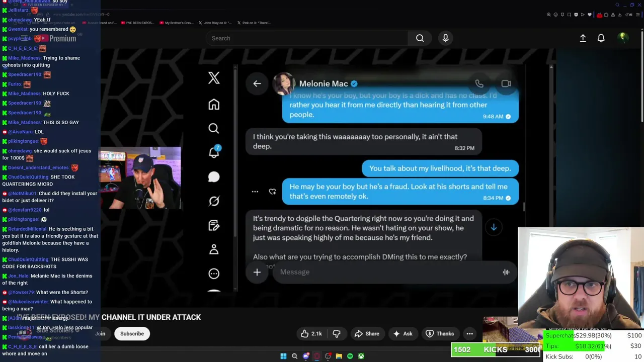Viewport: 644px width, 362px height.
Task: Open X Messages chat bubble icon
Action: [214, 177]
